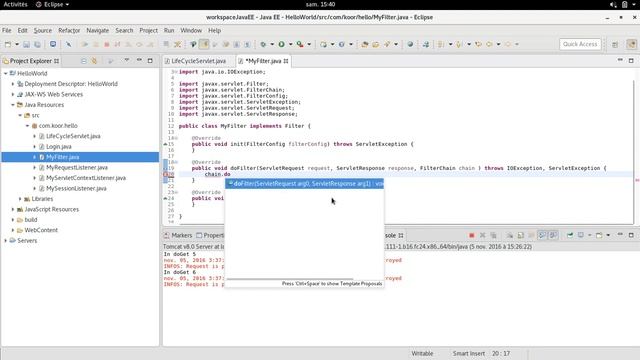Select JavaScript Resources node

(x=52, y=209)
